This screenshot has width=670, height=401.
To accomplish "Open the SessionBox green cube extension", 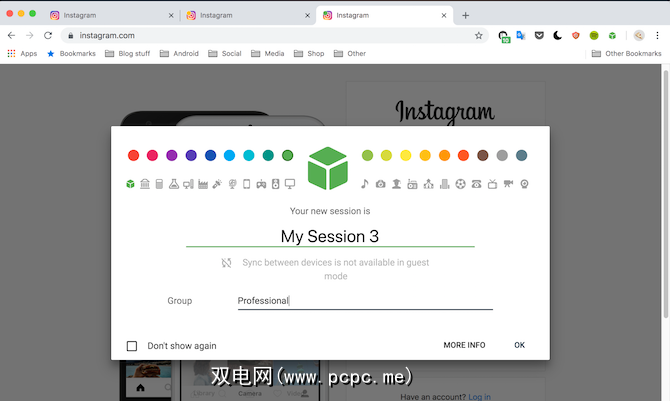I will coord(612,35).
